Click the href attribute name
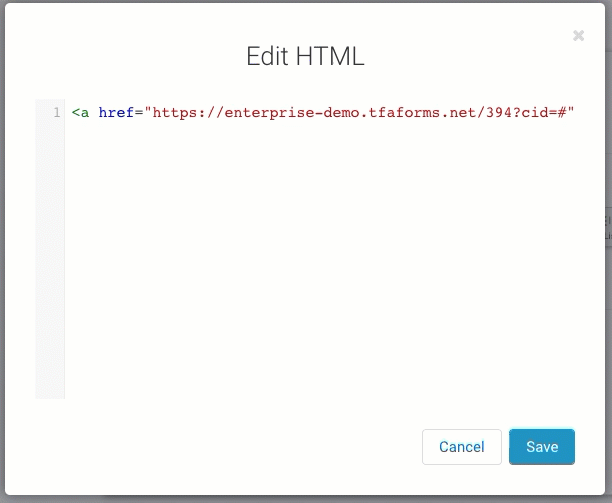Screen dimensions: 612x503 116,112
